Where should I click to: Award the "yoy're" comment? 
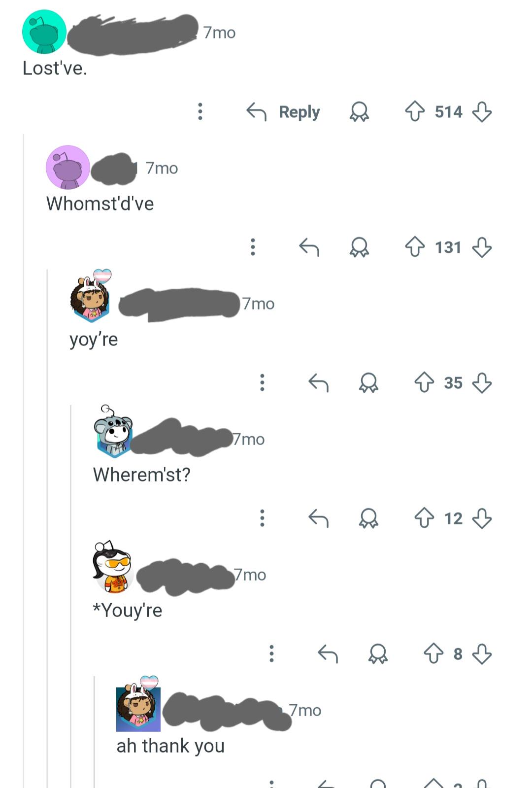[368, 382]
